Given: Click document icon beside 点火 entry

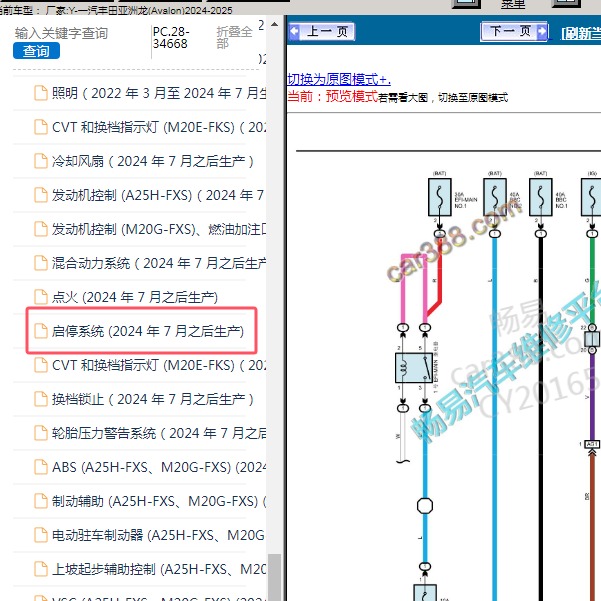Looking at the screenshot, I should [x=41, y=297].
